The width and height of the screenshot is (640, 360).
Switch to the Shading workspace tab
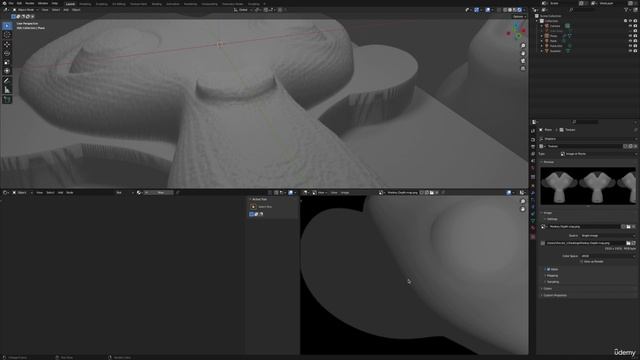[156, 4]
